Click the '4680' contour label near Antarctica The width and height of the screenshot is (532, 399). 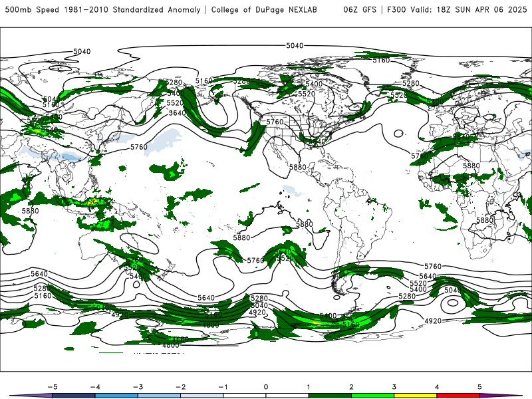(180, 339)
